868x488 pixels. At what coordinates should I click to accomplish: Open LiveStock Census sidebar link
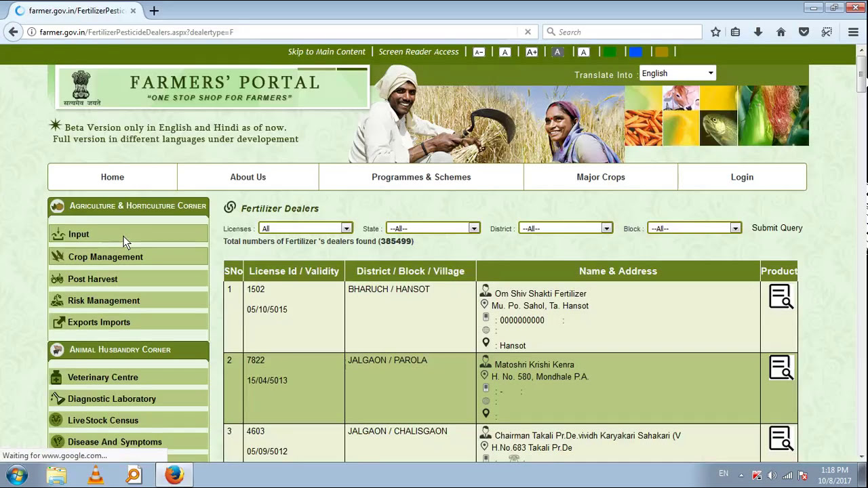pyautogui.click(x=128, y=420)
